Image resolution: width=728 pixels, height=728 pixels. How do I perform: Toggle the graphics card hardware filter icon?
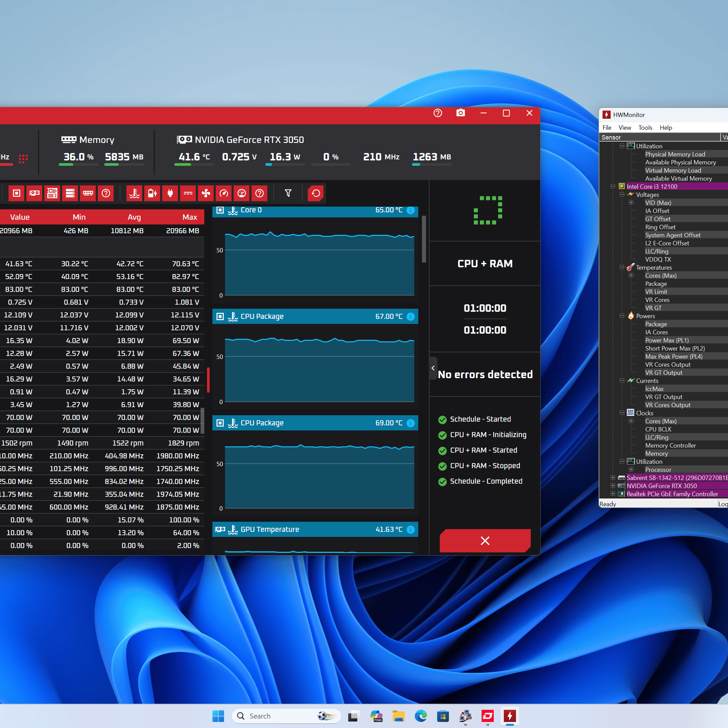point(34,193)
